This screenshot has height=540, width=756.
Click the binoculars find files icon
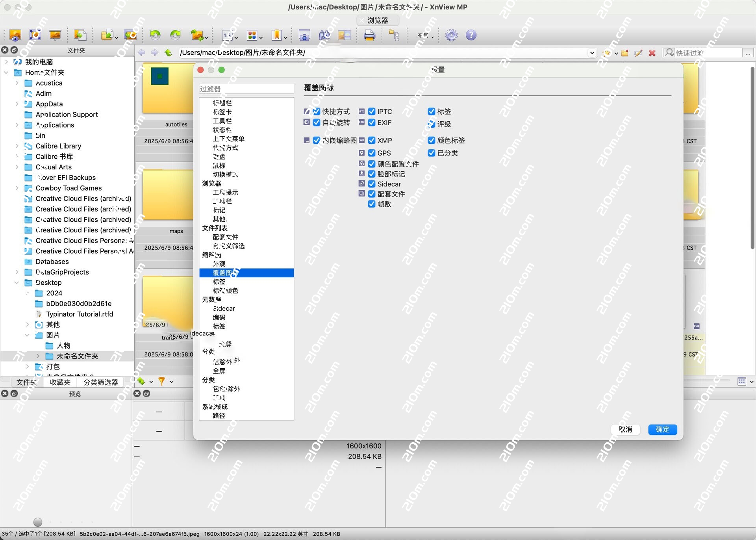[324, 35]
